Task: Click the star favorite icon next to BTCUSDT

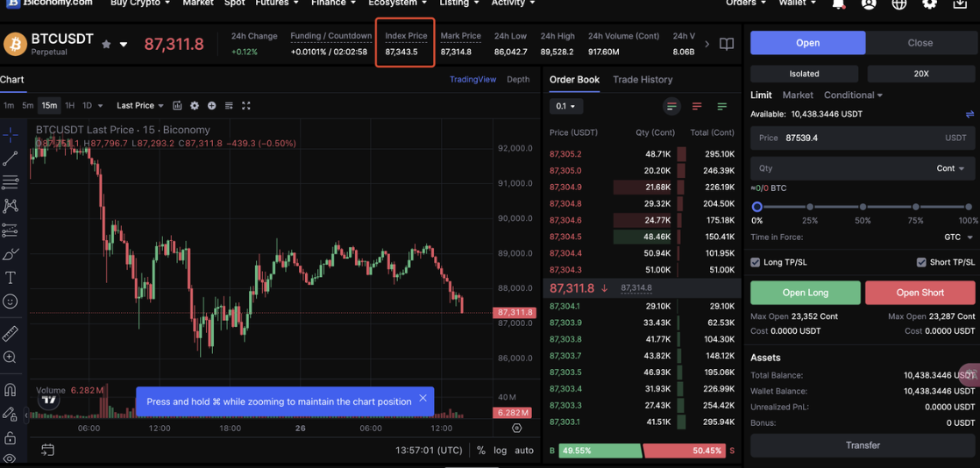Action: [106, 44]
